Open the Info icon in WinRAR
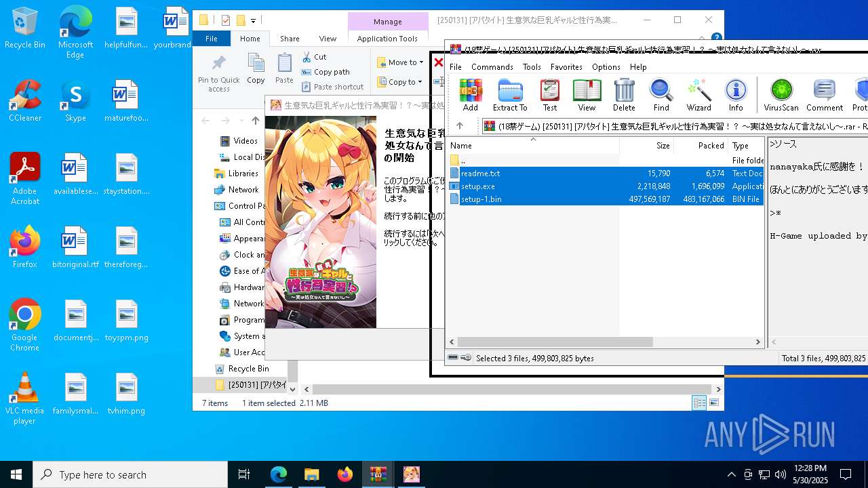The image size is (868, 488). pos(736,95)
